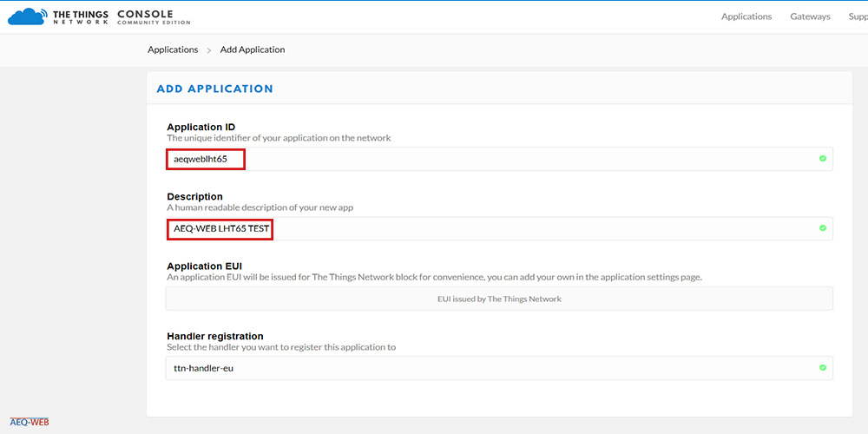
Task: Open the Gateways nav menu item
Action: (x=810, y=16)
